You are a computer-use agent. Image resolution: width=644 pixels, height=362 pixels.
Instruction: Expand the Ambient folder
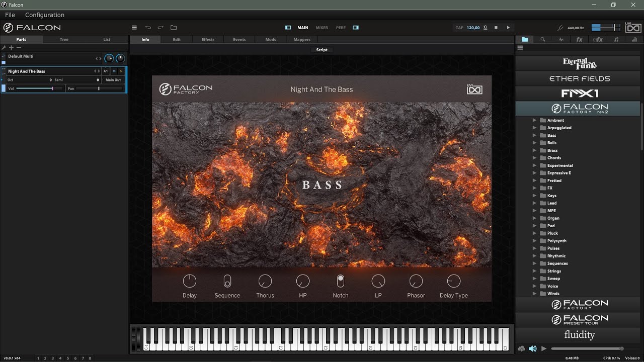(535, 120)
